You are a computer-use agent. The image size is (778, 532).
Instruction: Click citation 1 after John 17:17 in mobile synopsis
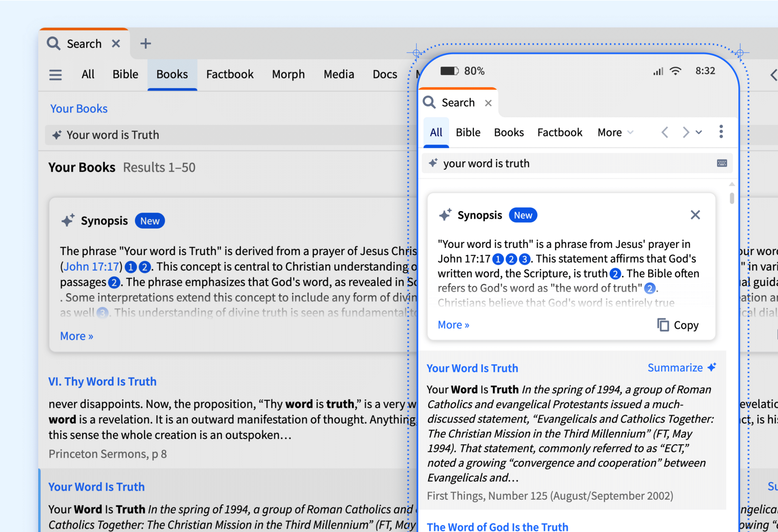click(498, 260)
